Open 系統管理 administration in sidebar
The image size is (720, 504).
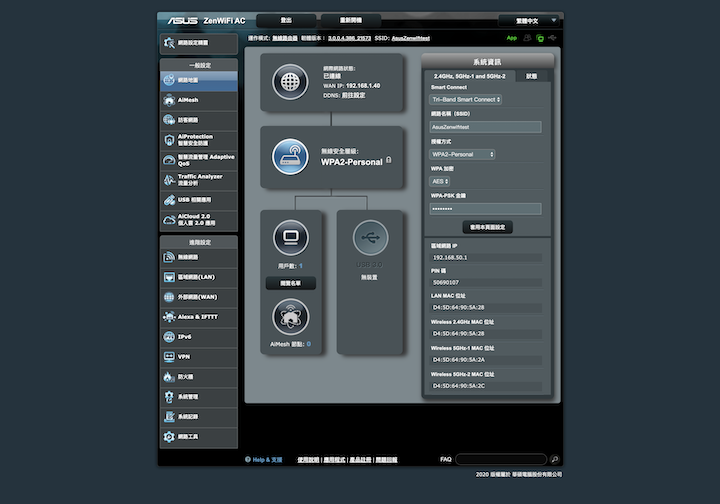pos(199,397)
